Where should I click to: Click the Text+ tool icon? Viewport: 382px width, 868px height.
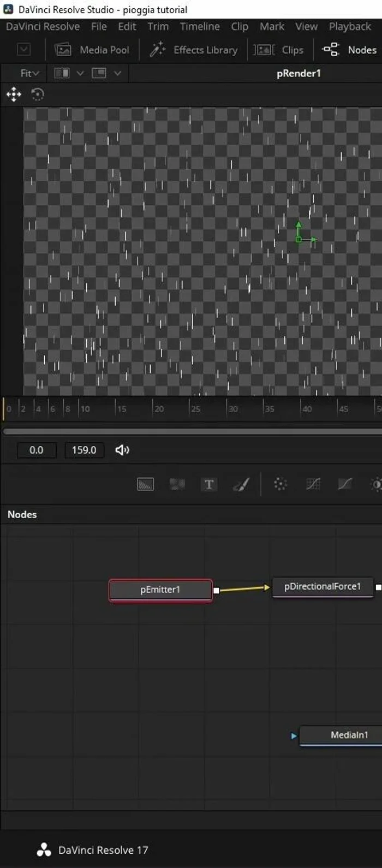pos(208,484)
